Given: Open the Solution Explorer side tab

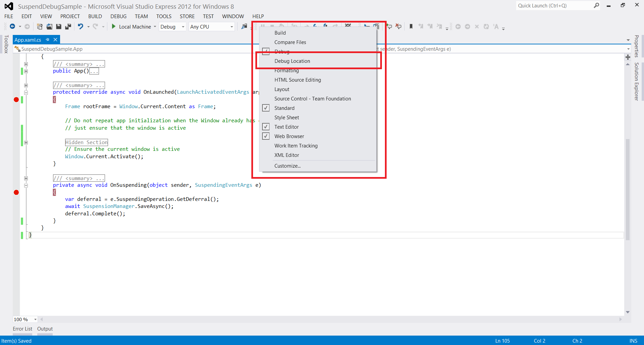Looking at the screenshot, I should 636,82.
